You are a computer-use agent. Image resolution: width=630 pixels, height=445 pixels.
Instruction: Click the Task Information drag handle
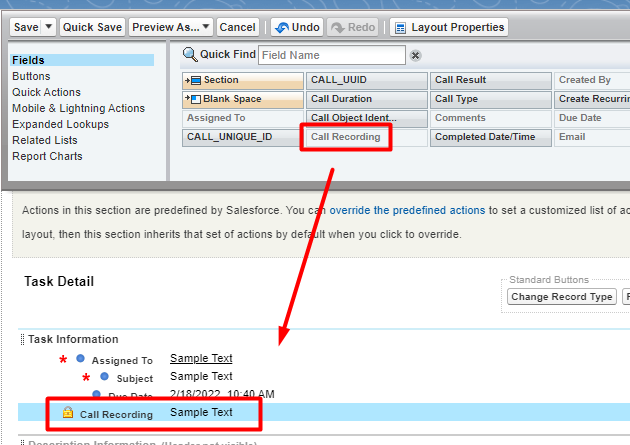pos(22,339)
